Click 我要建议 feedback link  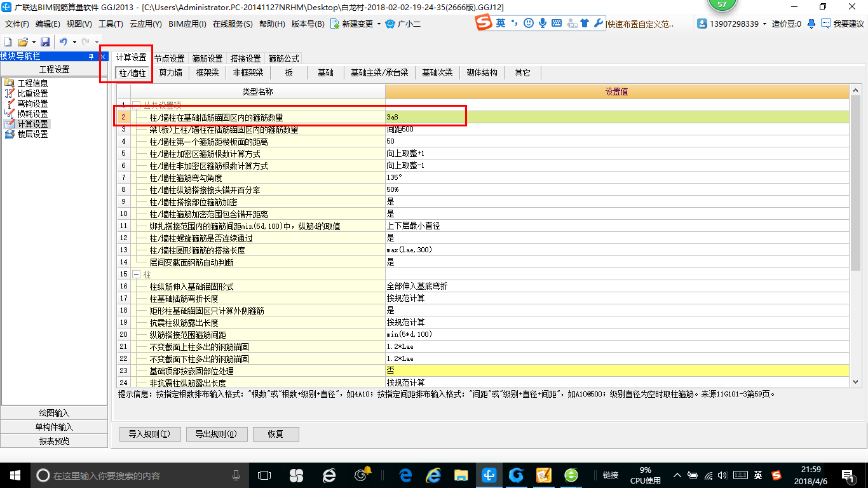tap(848, 24)
